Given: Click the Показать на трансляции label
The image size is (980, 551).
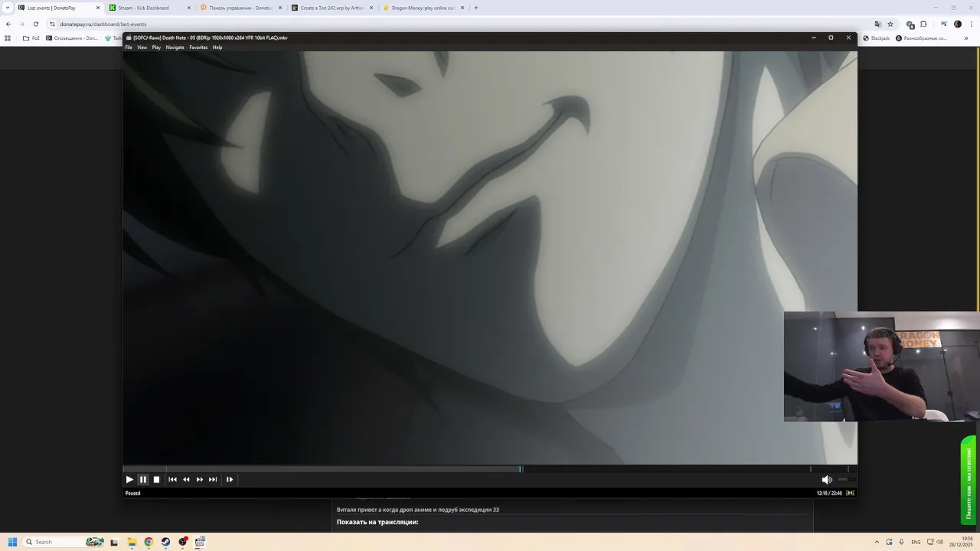Looking at the screenshot, I should click(x=377, y=522).
